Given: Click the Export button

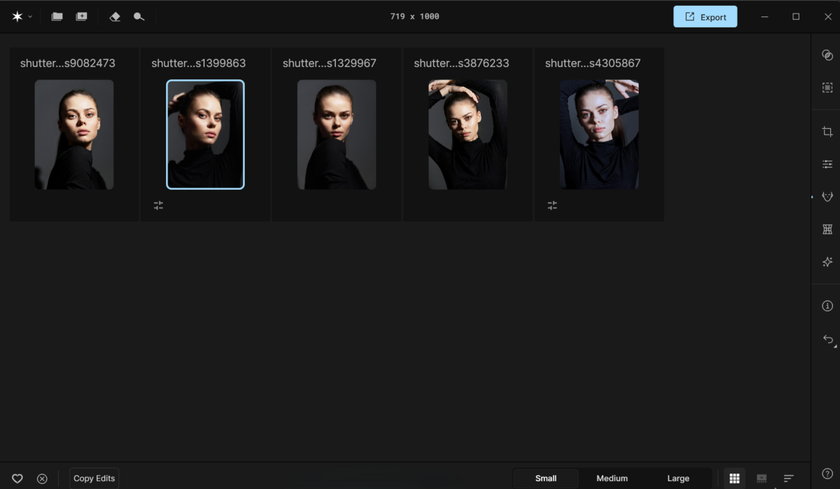Looking at the screenshot, I should coord(705,17).
